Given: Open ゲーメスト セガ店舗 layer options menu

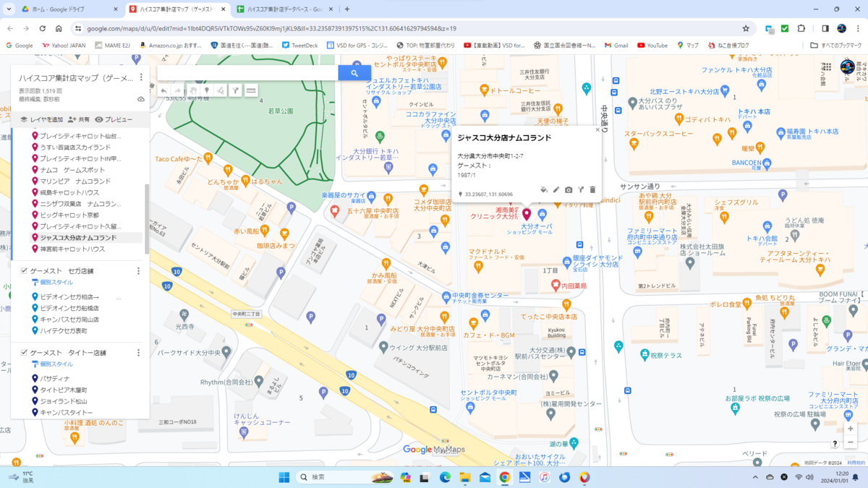Looking at the screenshot, I should (x=139, y=271).
